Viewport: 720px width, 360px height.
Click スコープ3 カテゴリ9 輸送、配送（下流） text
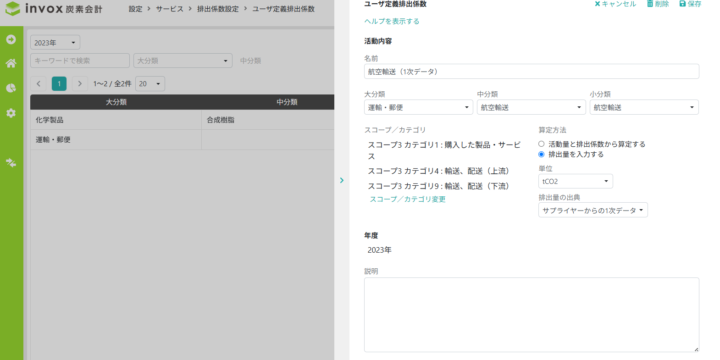coord(439,186)
